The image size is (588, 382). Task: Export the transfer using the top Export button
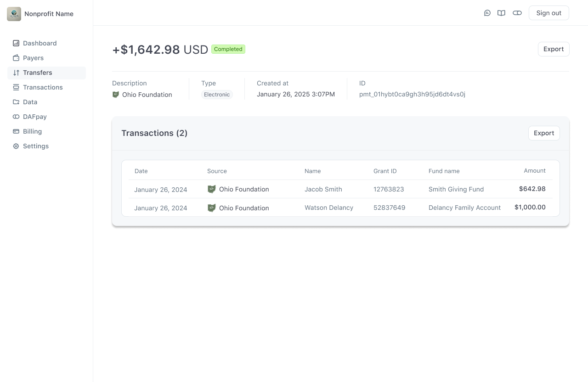[x=554, y=49]
